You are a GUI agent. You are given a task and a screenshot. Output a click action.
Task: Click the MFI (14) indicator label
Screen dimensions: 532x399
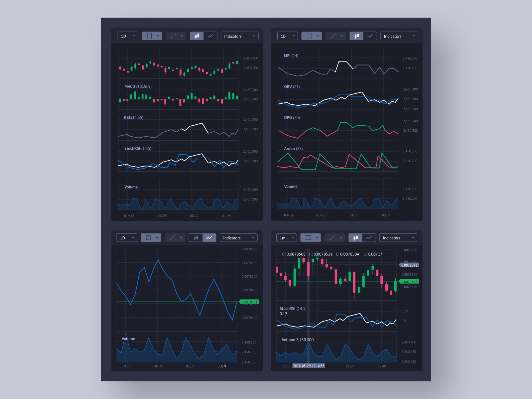tap(291, 56)
